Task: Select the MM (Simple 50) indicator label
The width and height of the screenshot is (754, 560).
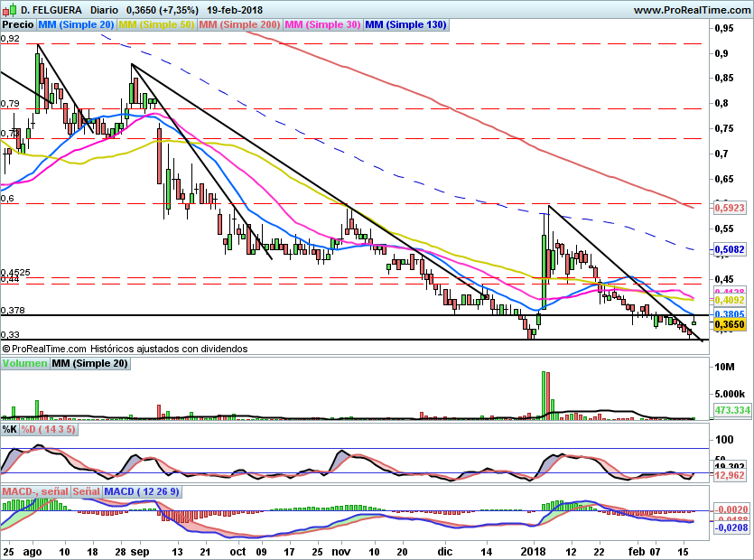Action: (156, 25)
